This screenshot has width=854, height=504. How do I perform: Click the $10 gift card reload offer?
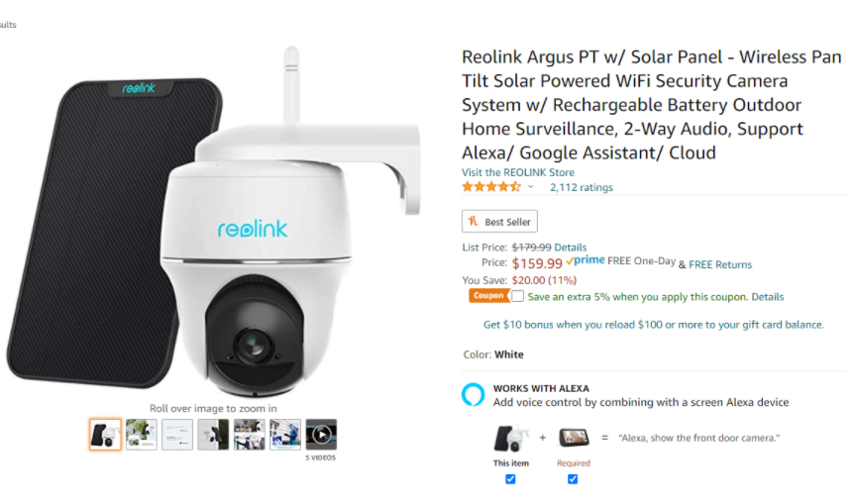click(654, 325)
